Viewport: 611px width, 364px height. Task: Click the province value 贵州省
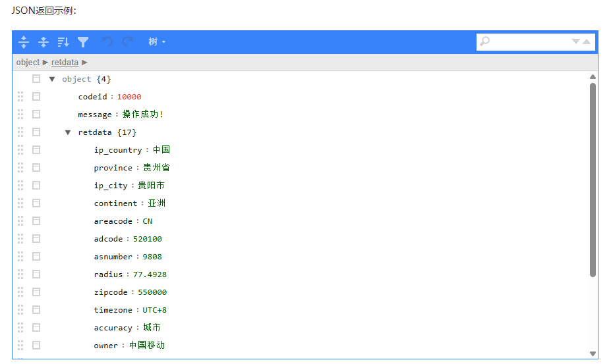point(156,168)
